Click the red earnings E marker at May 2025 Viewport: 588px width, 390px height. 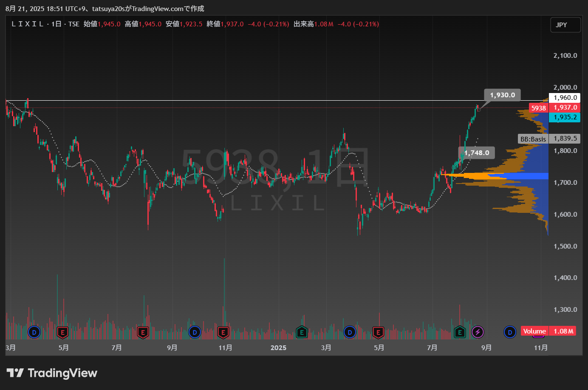(x=378, y=332)
